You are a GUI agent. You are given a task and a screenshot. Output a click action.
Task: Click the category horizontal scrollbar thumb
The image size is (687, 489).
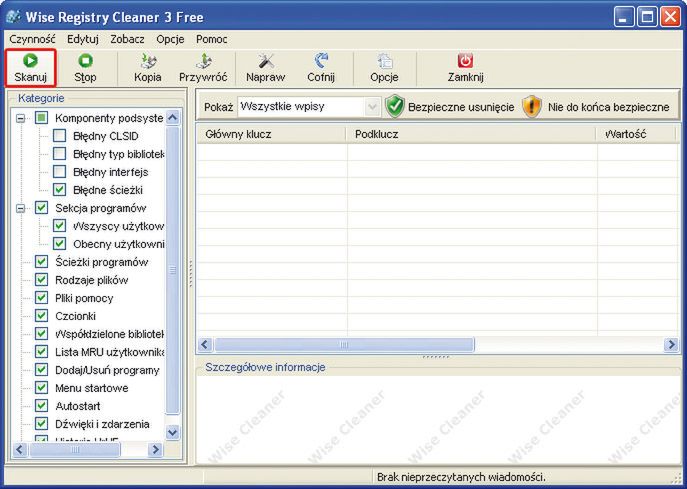tap(75, 449)
